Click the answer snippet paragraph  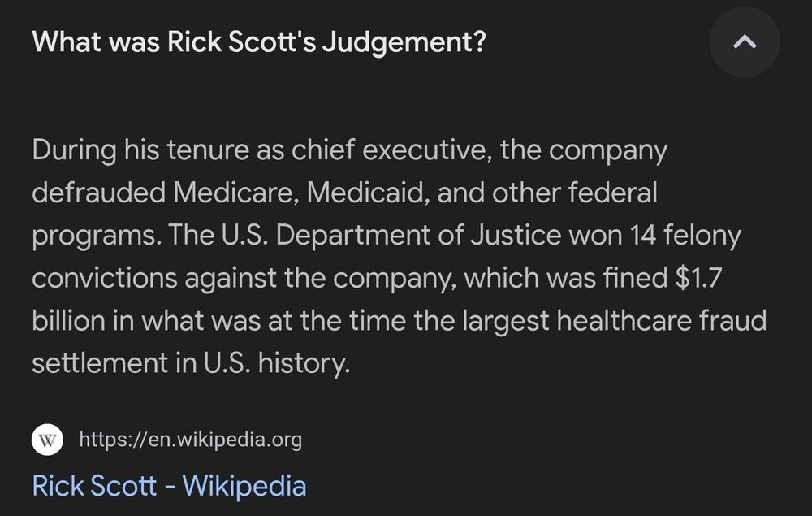tap(399, 257)
